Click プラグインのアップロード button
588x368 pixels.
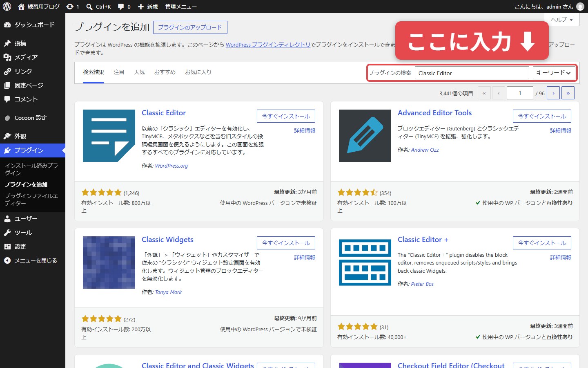pos(190,27)
